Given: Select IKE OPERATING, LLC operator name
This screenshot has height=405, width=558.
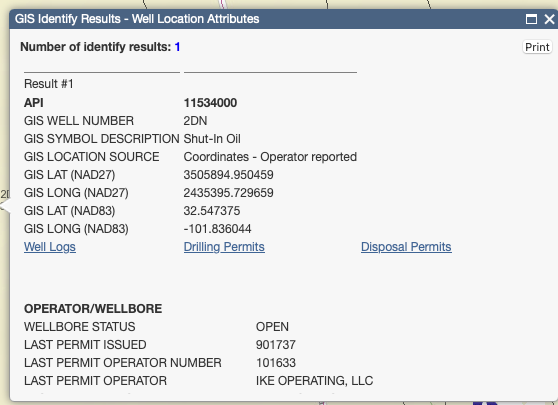Looking at the screenshot, I should pos(315,381).
